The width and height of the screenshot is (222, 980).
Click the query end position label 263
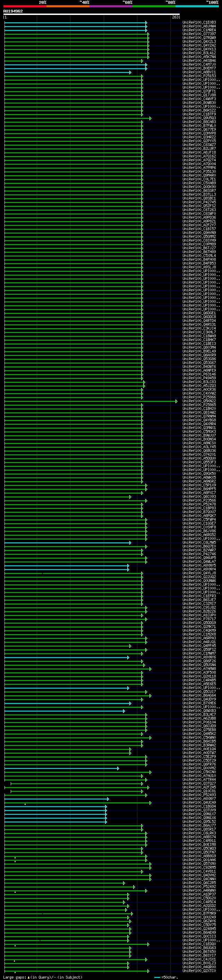[x=175, y=17]
